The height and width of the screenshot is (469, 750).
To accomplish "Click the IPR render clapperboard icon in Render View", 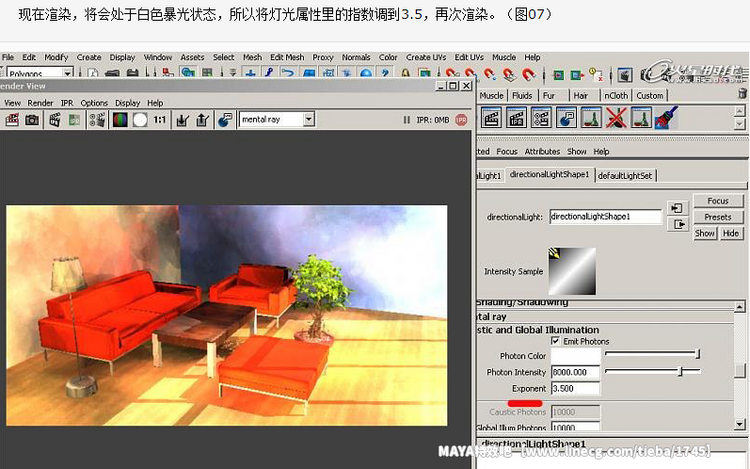I will pyautogui.click(x=55, y=120).
